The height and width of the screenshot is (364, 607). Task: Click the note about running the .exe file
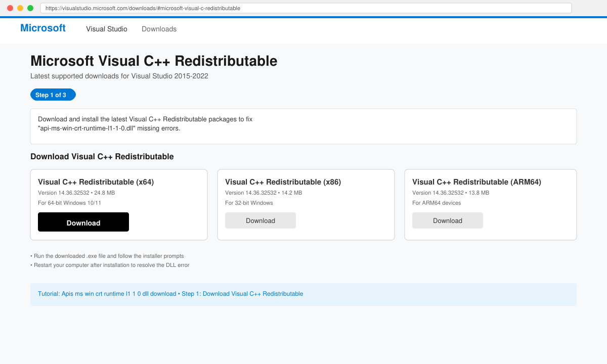[107, 256]
